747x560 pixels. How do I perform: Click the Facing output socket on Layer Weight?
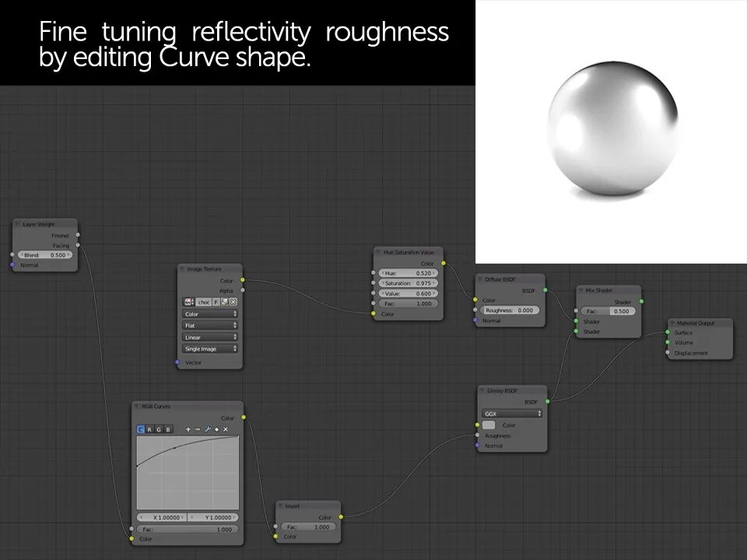coord(78,245)
